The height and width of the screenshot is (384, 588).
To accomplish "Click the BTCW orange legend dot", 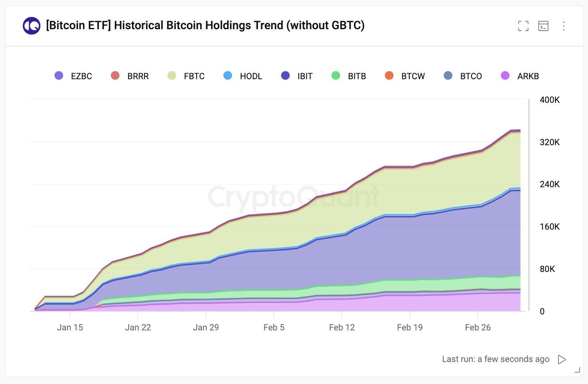I will point(389,76).
